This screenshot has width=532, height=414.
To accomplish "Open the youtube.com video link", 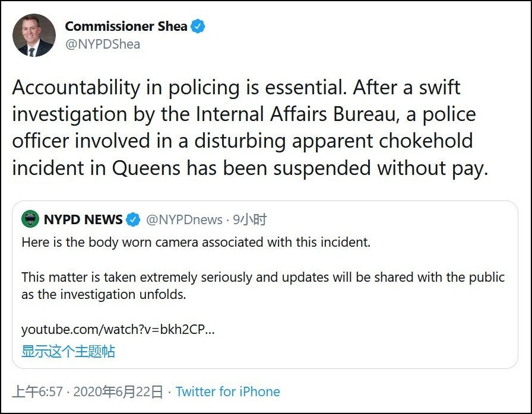I will click(x=118, y=329).
